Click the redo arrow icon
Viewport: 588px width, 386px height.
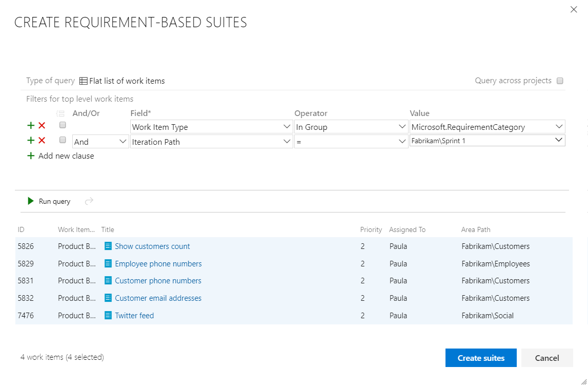89,201
